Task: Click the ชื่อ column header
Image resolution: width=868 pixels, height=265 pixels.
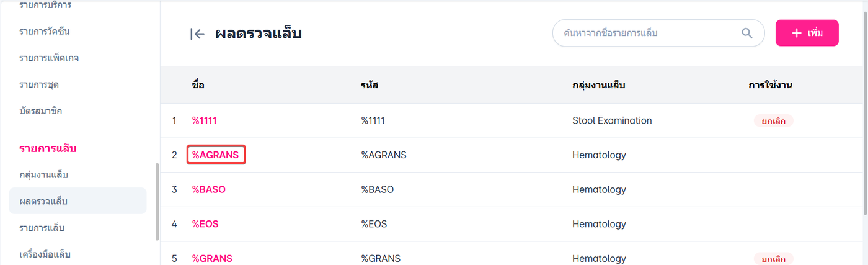Action: coord(198,85)
